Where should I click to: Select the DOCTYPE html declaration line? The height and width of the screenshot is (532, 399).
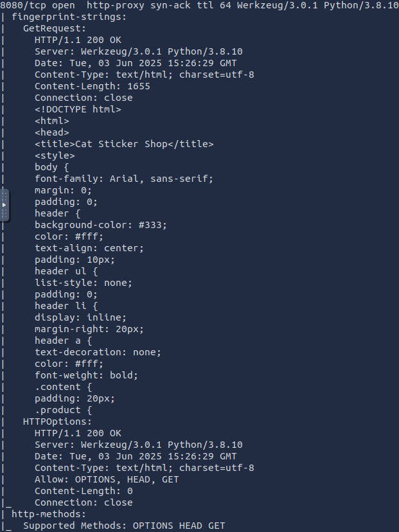(78, 109)
